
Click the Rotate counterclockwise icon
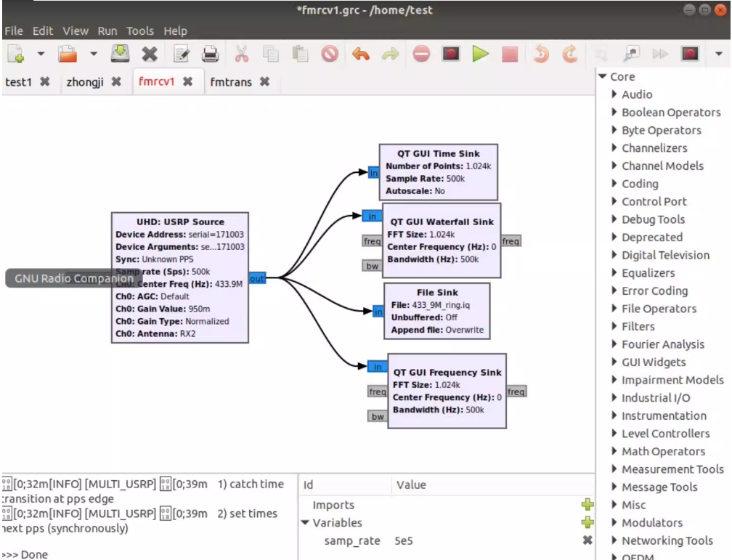pyautogui.click(x=540, y=54)
